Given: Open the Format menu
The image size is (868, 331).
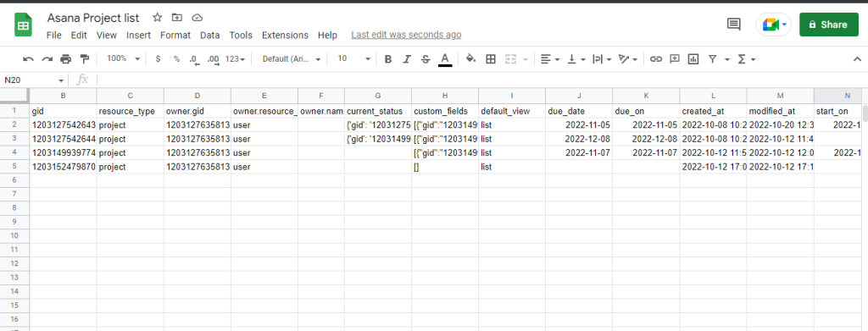Looking at the screenshot, I should coord(175,35).
